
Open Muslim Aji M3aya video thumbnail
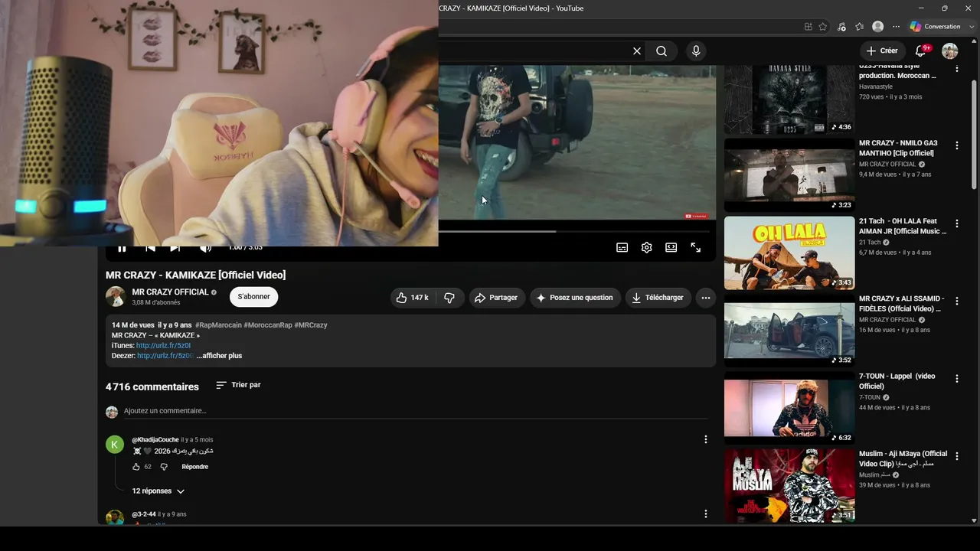coord(789,486)
